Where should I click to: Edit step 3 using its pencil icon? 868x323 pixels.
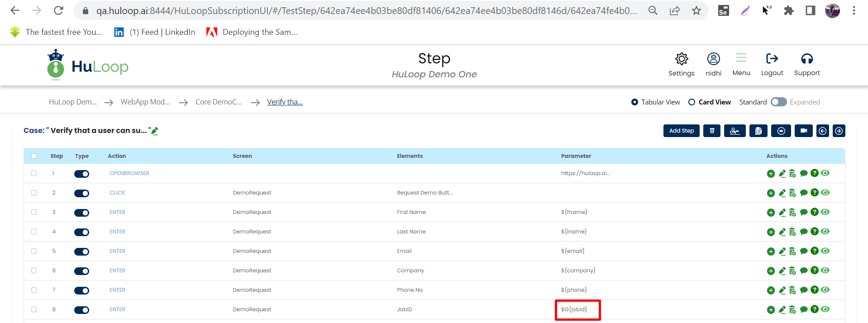pyautogui.click(x=782, y=212)
